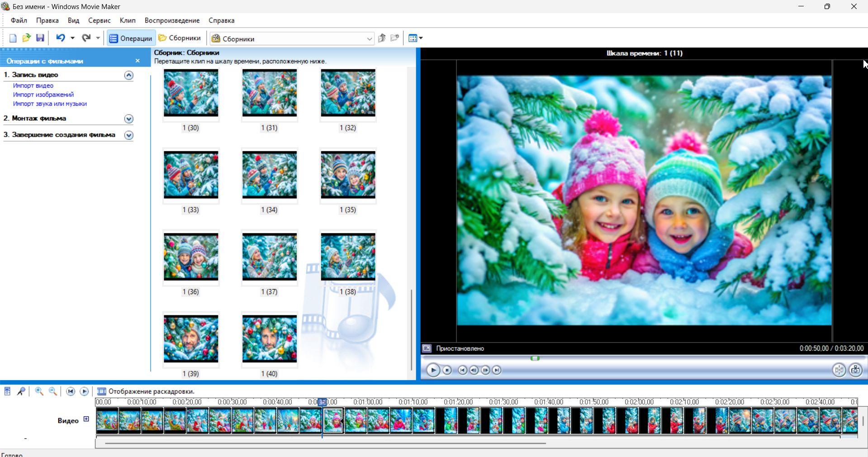This screenshot has height=457, width=868.
Task: Toggle the Сборники collections pane button
Action: [x=180, y=38]
